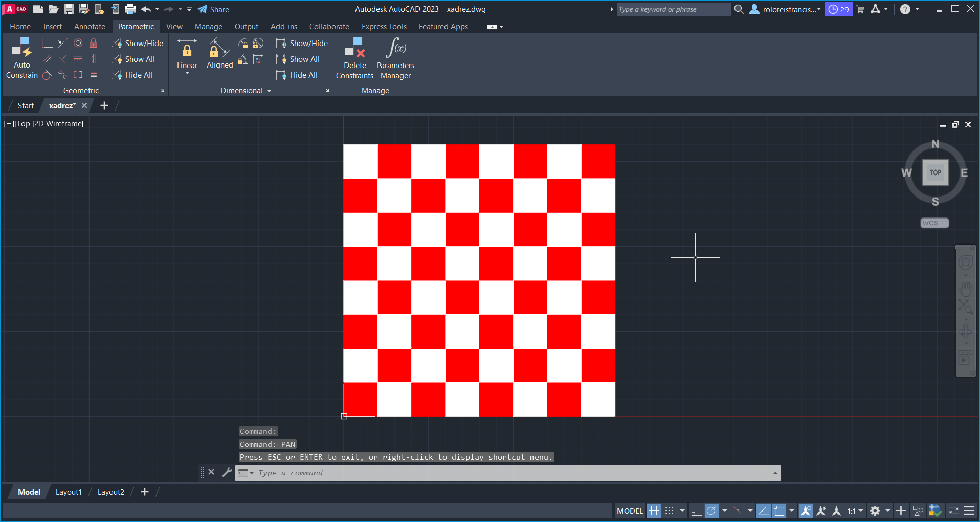Toggle Polar Tracking in status bar
This screenshot has width=980, height=522.
(x=711, y=511)
